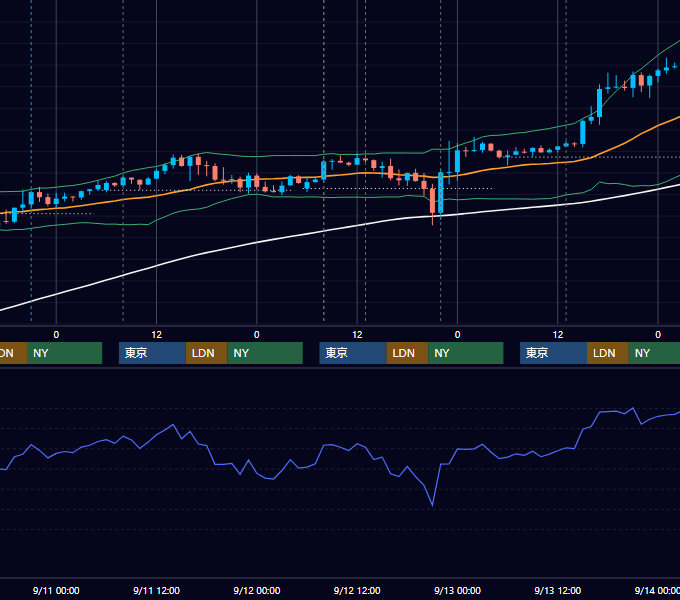Click the '9/11 12:00' date label

pyautogui.click(x=157, y=590)
